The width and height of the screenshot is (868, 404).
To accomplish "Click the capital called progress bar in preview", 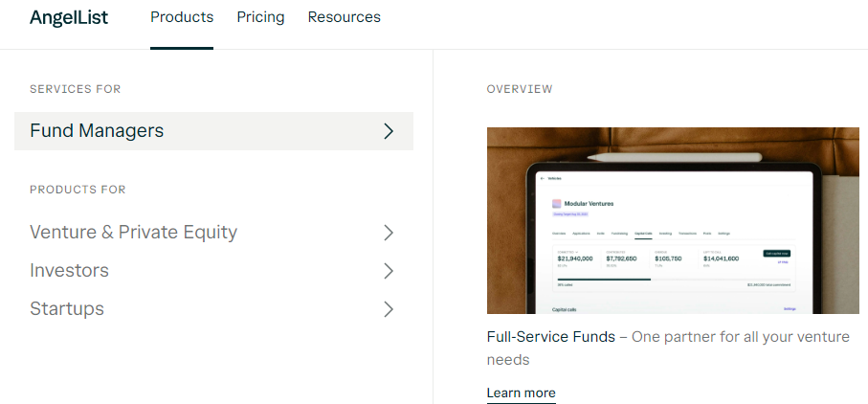I will [x=603, y=280].
